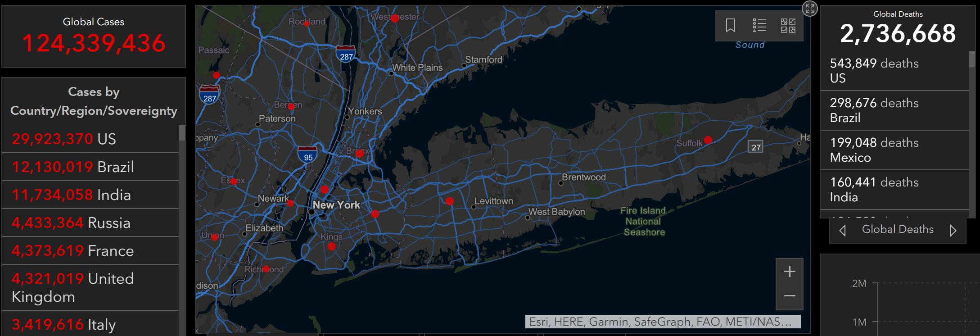Click the Bronx red case marker

(x=359, y=154)
